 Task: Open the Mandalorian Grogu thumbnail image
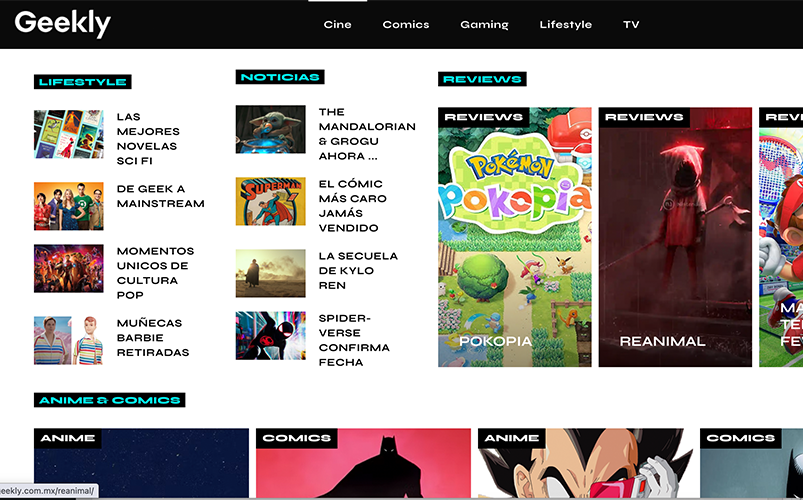click(x=270, y=130)
